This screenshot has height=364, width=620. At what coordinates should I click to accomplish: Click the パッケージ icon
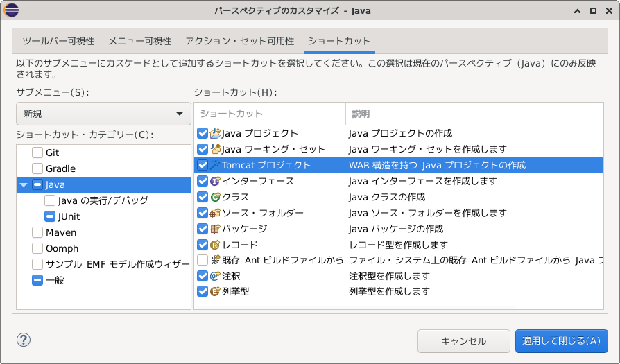(215, 228)
